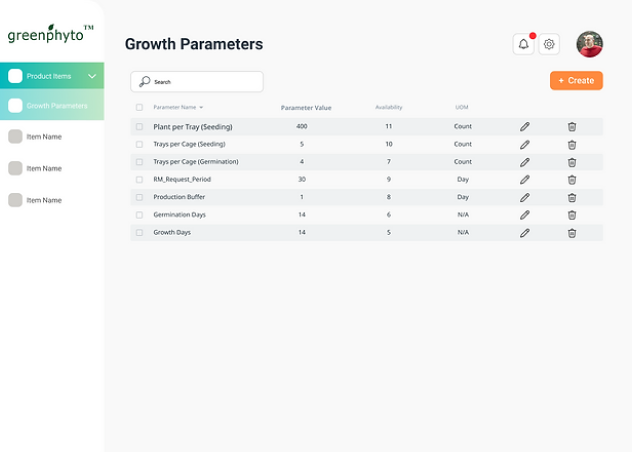Edit the RM_Request_Period parameter

[524, 179]
